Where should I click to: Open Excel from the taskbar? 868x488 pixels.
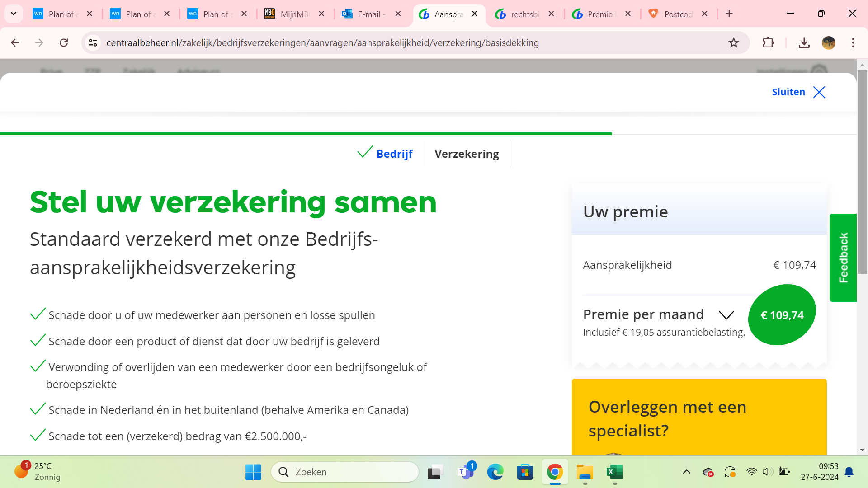614,472
